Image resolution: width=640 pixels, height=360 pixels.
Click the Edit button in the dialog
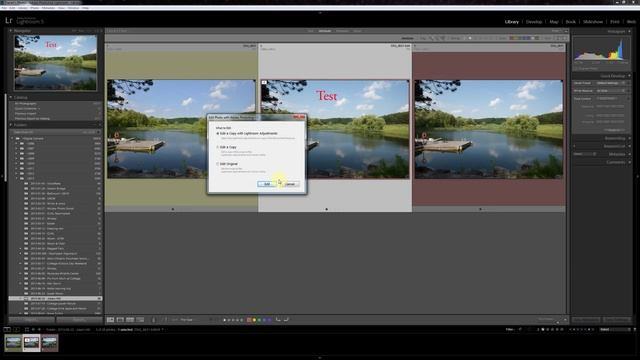(x=267, y=184)
